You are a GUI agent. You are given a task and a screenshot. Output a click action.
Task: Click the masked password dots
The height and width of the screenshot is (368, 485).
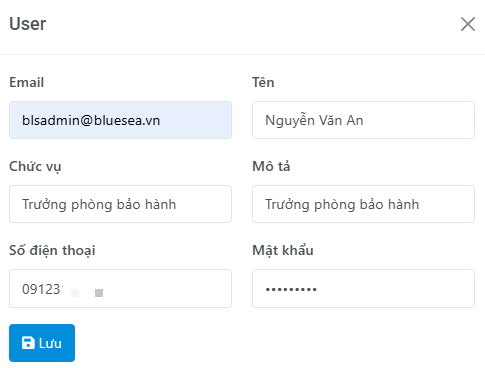pyautogui.click(x=291, y=289)
